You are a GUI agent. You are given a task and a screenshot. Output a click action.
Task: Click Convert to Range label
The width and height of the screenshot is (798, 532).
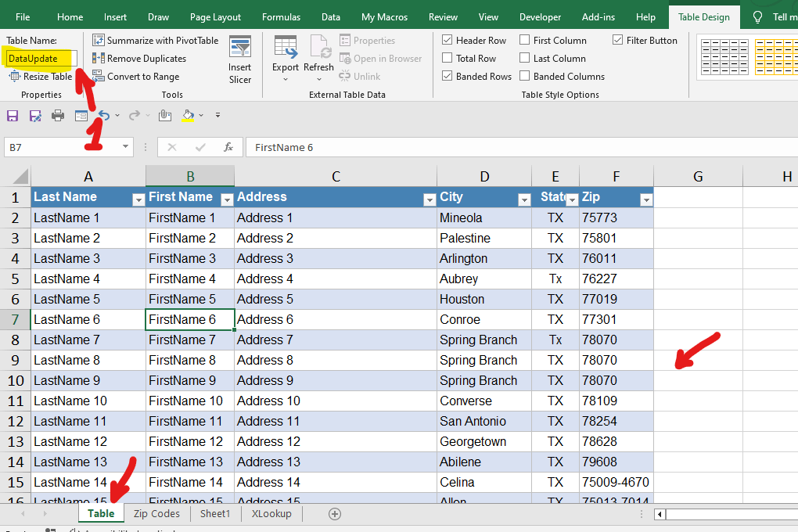[143, 77]
